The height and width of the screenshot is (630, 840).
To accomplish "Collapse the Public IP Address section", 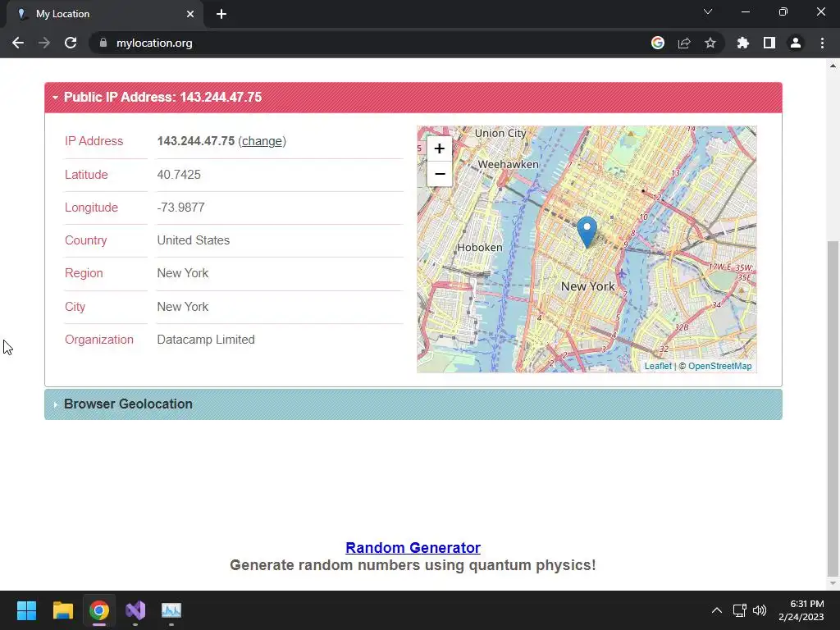I will pos(413,98).
